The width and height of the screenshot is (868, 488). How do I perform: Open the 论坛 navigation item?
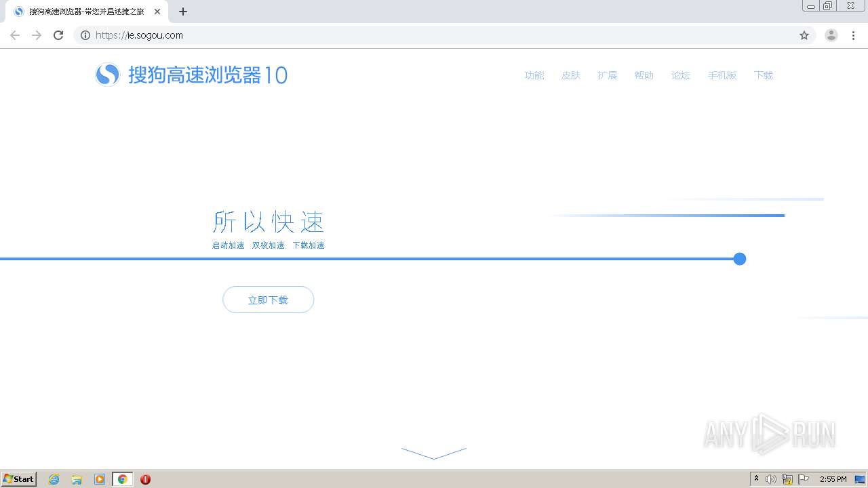pyautogui.click(x=681, y=75)
